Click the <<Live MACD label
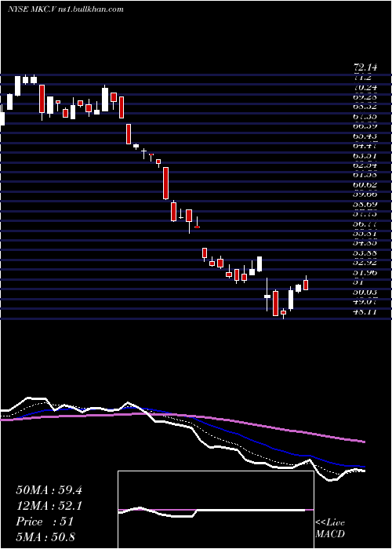 [330, 529]
